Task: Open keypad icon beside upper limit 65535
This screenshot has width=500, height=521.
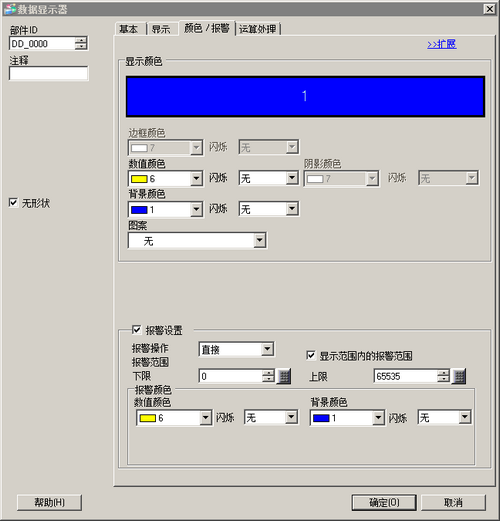Action: point(459,376)
